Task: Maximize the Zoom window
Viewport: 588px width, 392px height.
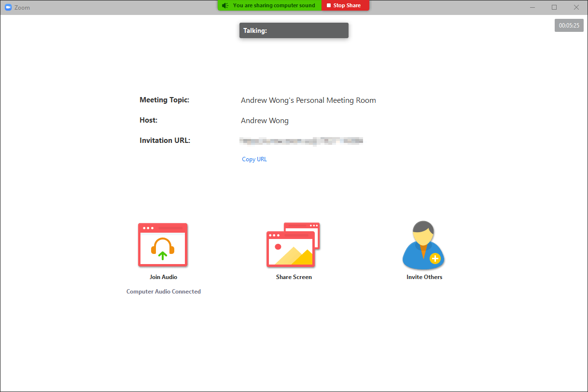Action: 554,7
